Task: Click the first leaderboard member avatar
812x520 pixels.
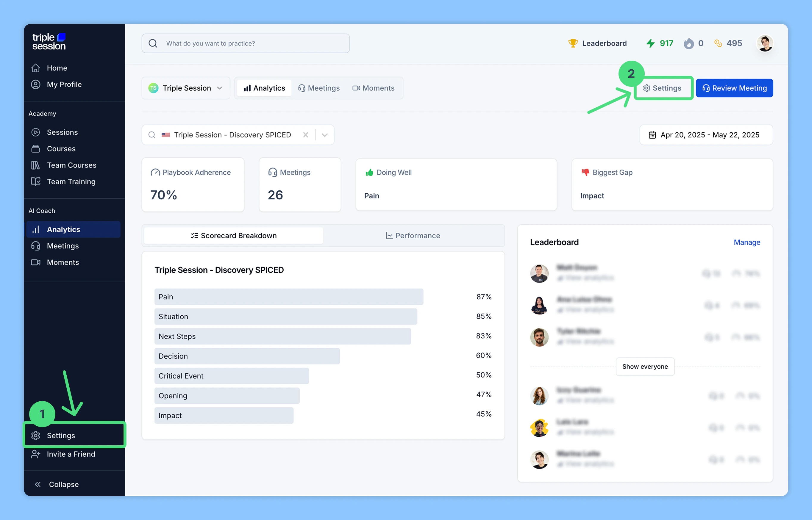Action: (x=539, y=273)
